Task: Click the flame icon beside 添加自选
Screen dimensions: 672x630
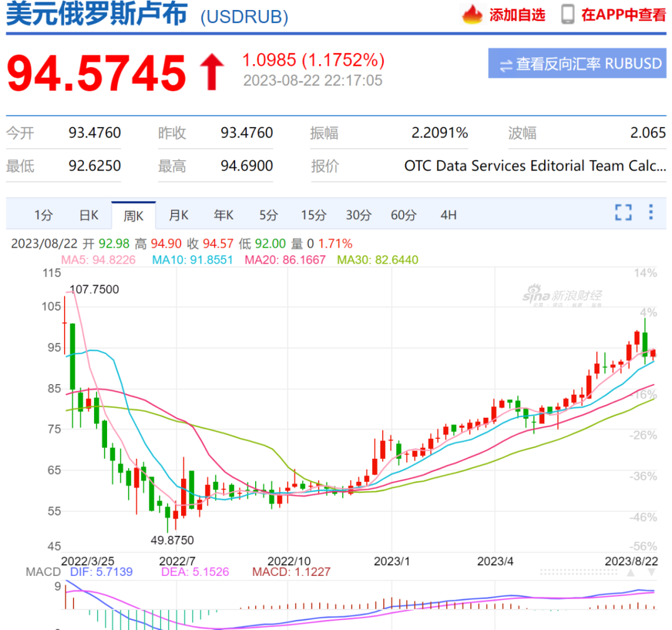Action: point(472,14)
